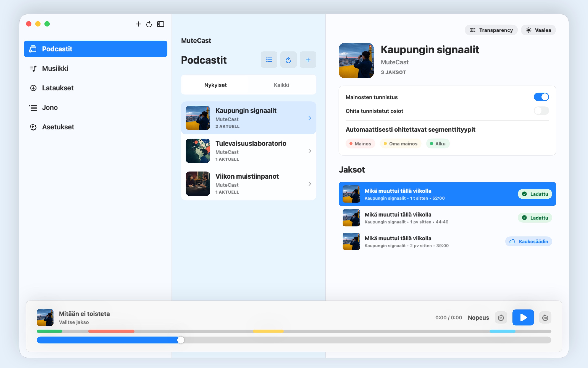This screenshot has height=368, width=588.
Task: Toggle the Mainos segment type chip
Action: pos(360,144)
